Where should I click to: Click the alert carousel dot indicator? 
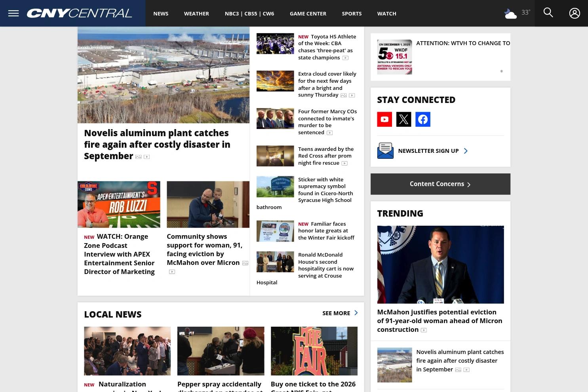501,71
